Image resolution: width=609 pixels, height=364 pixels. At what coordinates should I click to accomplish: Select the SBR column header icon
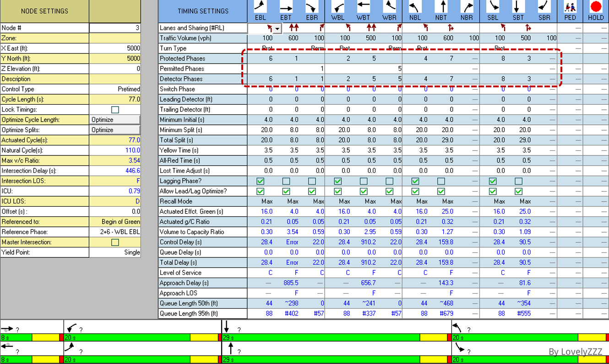pyautogui.click(x=544, y=7)
